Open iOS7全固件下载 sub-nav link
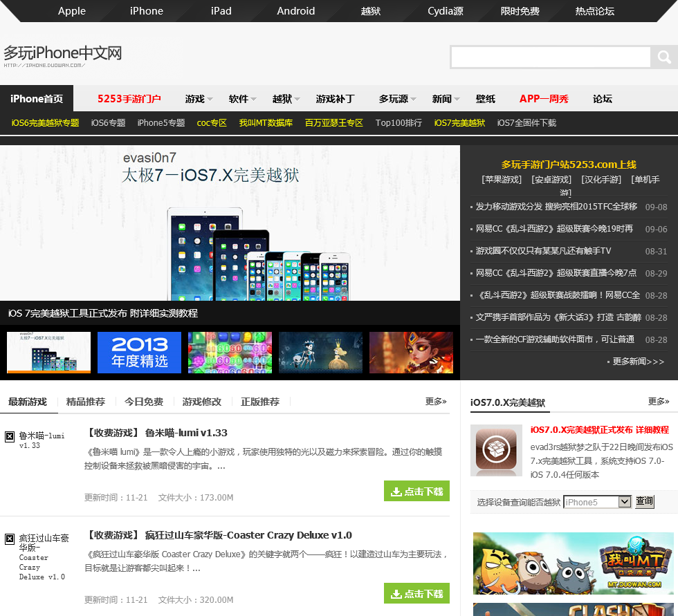The height and width of the screenshot is (616, 678). [526, 122]
